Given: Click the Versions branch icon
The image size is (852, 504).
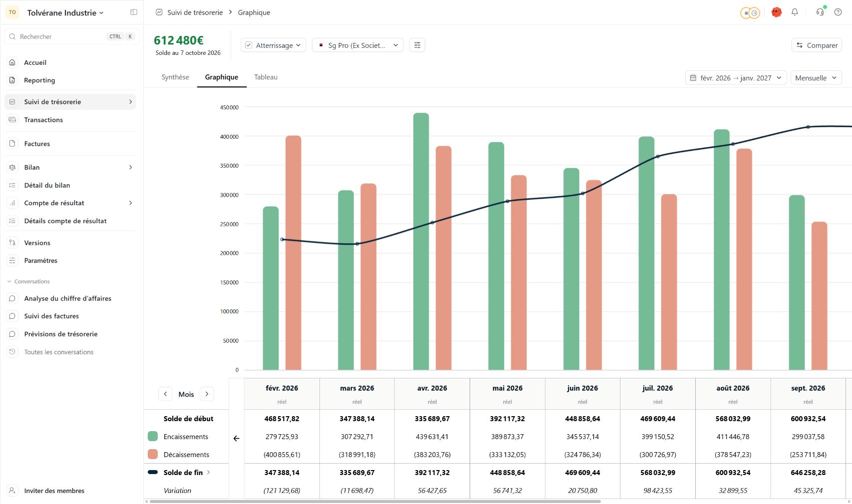Looking at the screenshot, I should tap(12, 243).
